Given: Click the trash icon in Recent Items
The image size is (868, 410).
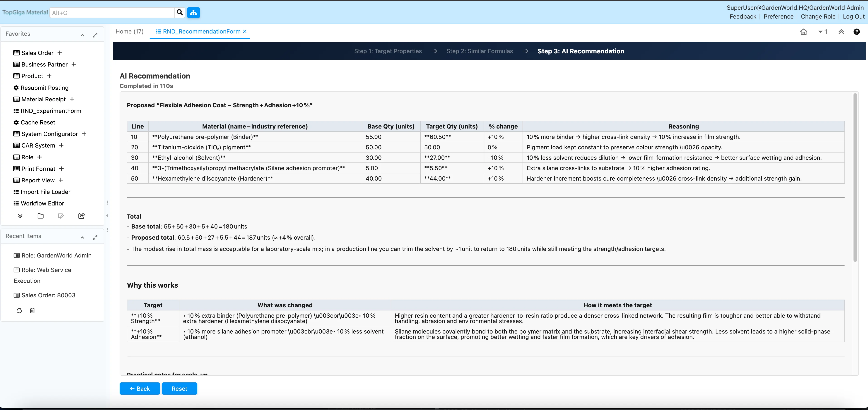Looking at the screenshot, I should pos(32,310).
